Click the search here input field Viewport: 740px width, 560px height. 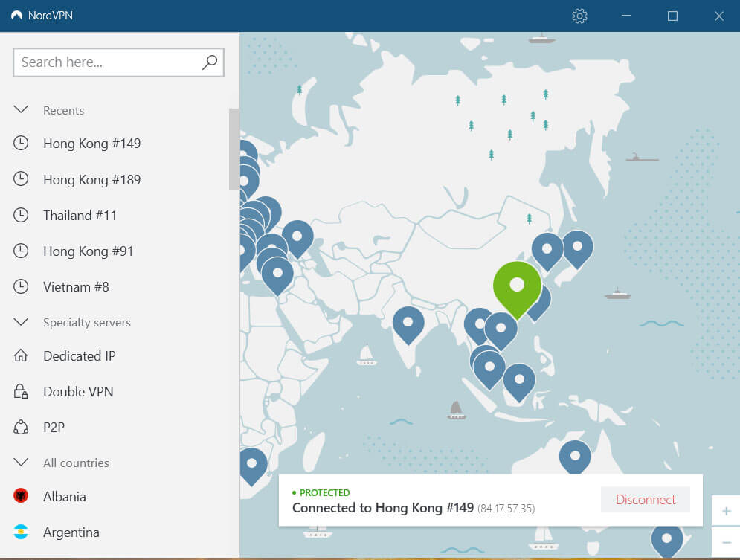[x=118, y=62]
